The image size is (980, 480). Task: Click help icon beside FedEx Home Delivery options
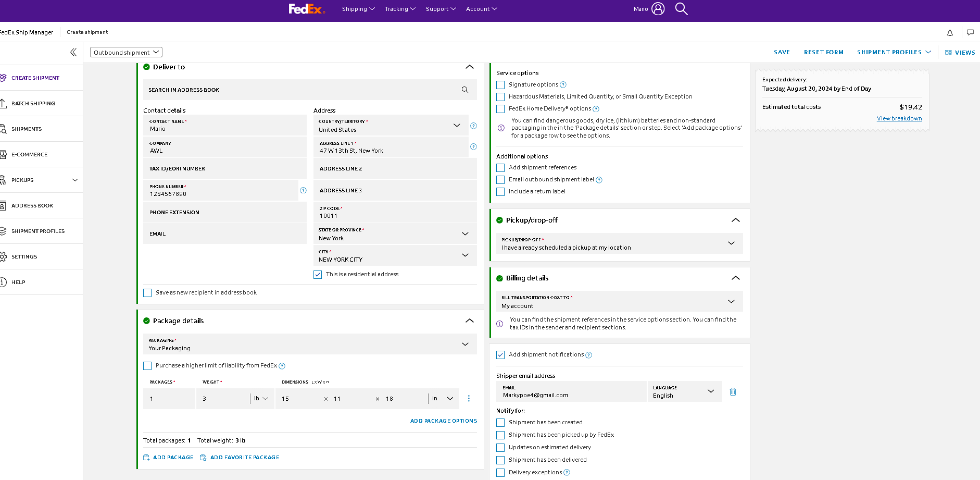(596, 109)
